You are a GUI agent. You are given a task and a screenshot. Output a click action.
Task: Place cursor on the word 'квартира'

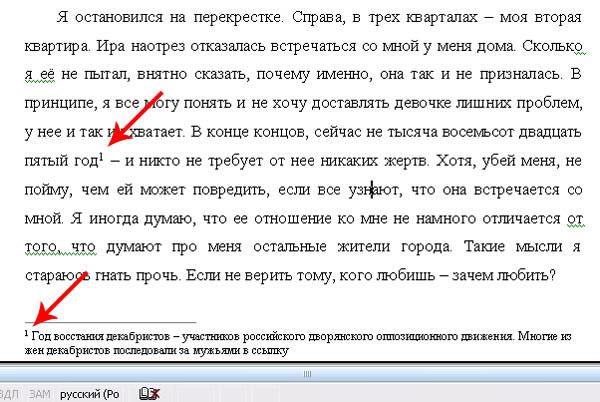57,46
